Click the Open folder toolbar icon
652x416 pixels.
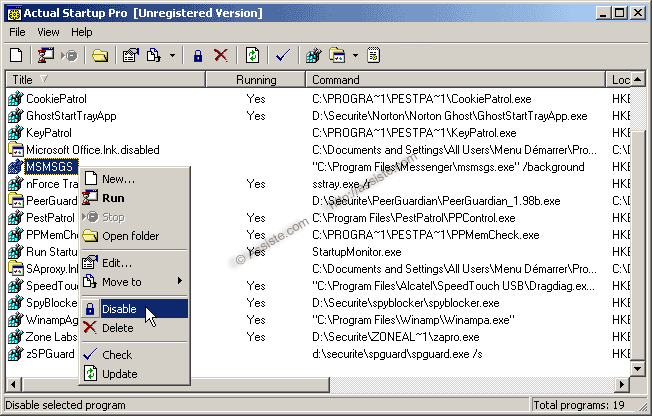click(100, 55)
